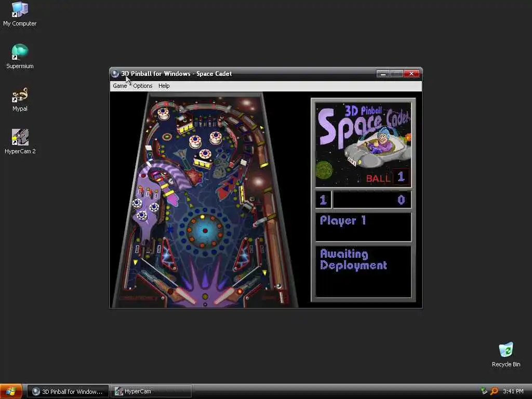The image size is (532, 399).
Task: Switch to the 3D Pinball taskbar button
Action: 68,392
